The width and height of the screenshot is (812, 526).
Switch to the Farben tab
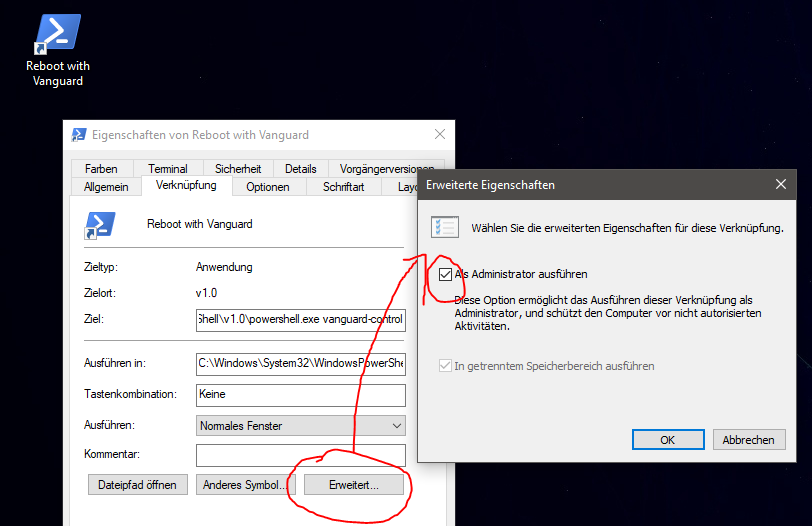[102, 169]
